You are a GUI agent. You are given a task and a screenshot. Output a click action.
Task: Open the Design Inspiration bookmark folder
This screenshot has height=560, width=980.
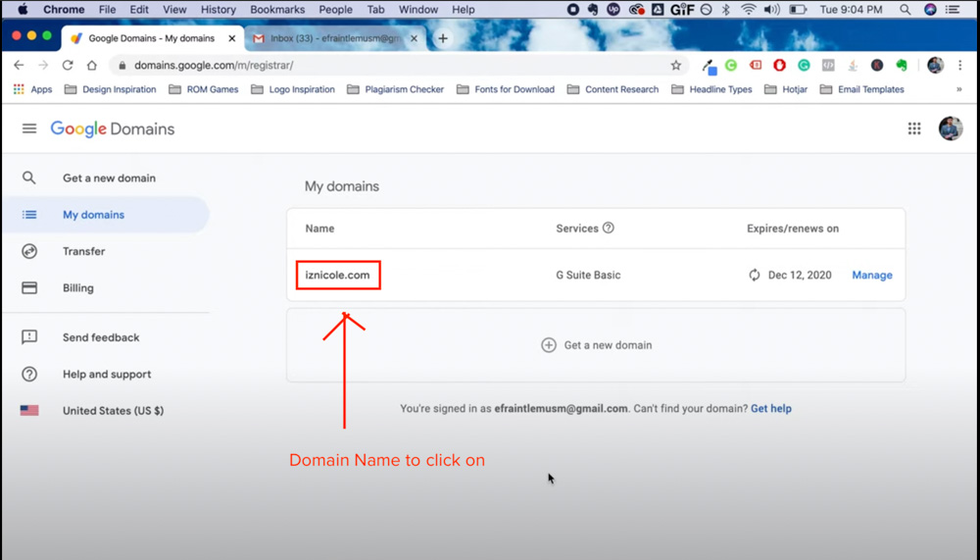110,89
